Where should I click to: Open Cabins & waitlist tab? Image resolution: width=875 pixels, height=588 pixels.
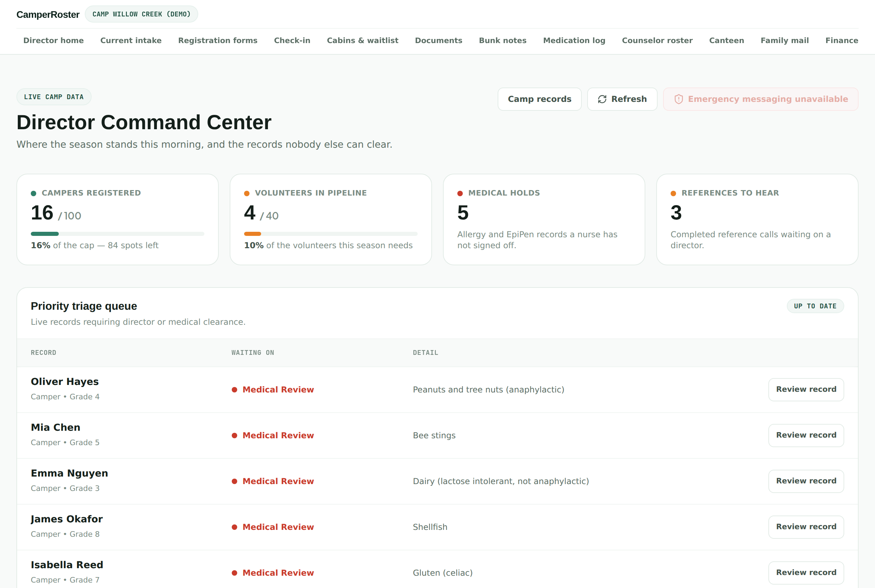coord(363,40)
